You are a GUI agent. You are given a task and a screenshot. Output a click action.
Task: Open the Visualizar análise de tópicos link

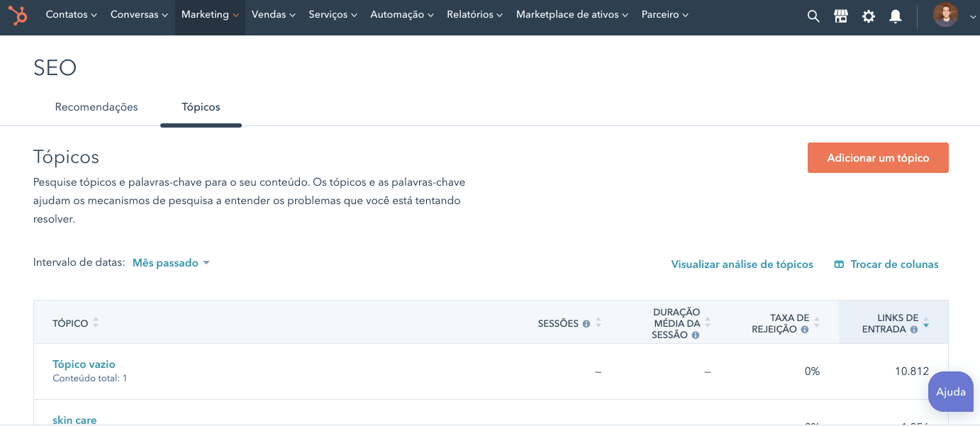point(742,264)
